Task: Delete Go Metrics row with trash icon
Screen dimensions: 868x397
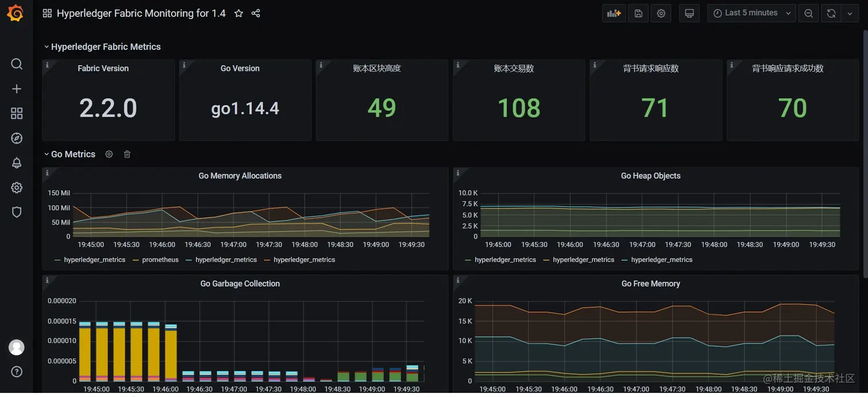Action: pyautogui.click(x=127, y=154)
